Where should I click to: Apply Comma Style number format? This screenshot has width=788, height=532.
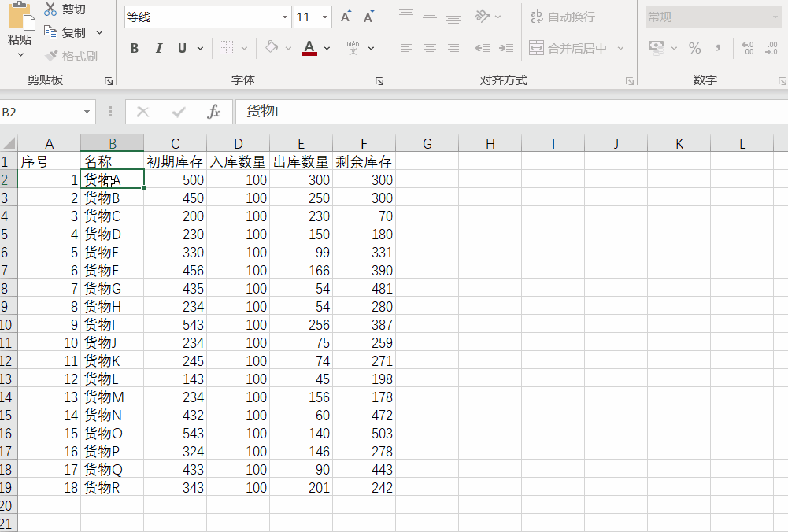[718, 48]
